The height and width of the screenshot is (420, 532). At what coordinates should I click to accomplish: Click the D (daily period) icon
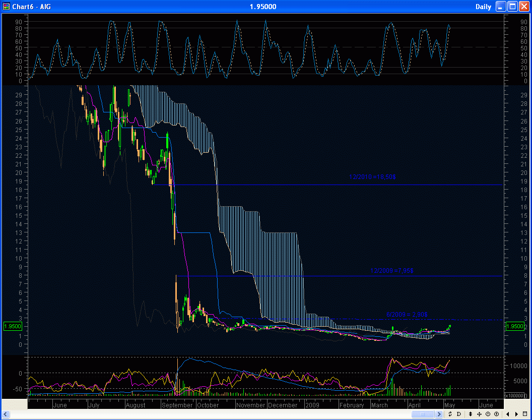[459, 414]
